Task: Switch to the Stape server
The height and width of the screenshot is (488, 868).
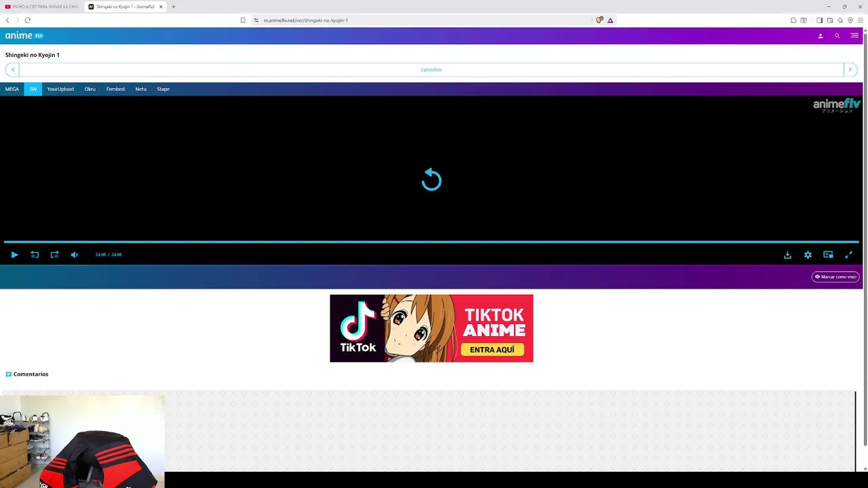Action: click(163, 89)
